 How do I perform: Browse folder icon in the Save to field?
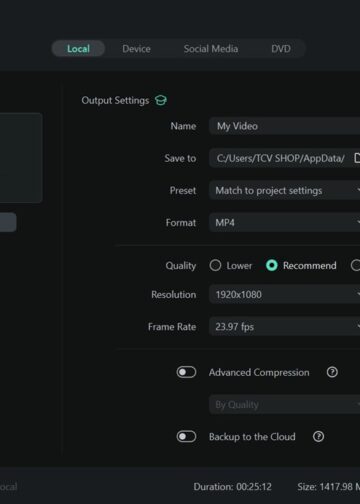357,158
